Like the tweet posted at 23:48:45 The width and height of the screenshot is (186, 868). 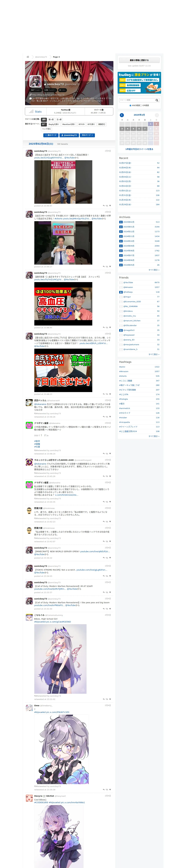(x=110, y=328)
